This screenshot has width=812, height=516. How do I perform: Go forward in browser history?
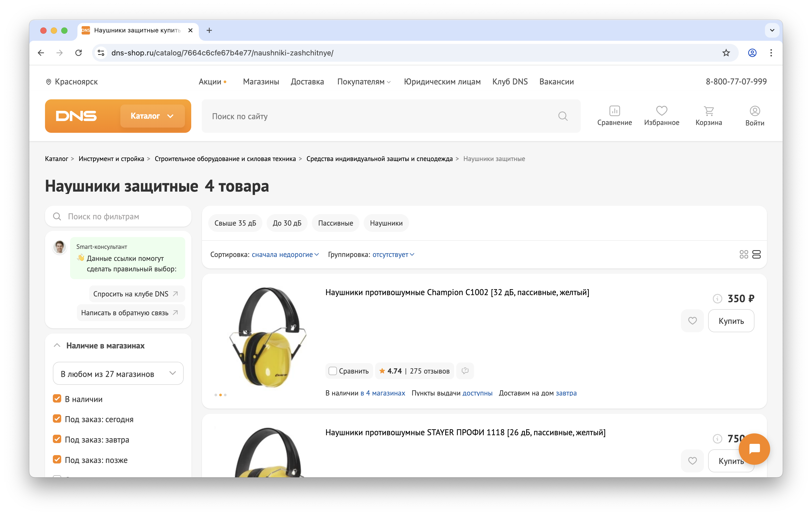59,53
